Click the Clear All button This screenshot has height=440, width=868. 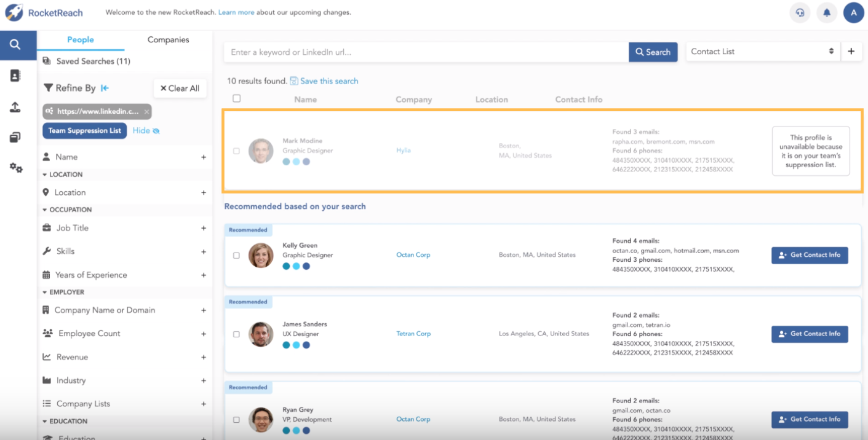(x=180, y=88)
